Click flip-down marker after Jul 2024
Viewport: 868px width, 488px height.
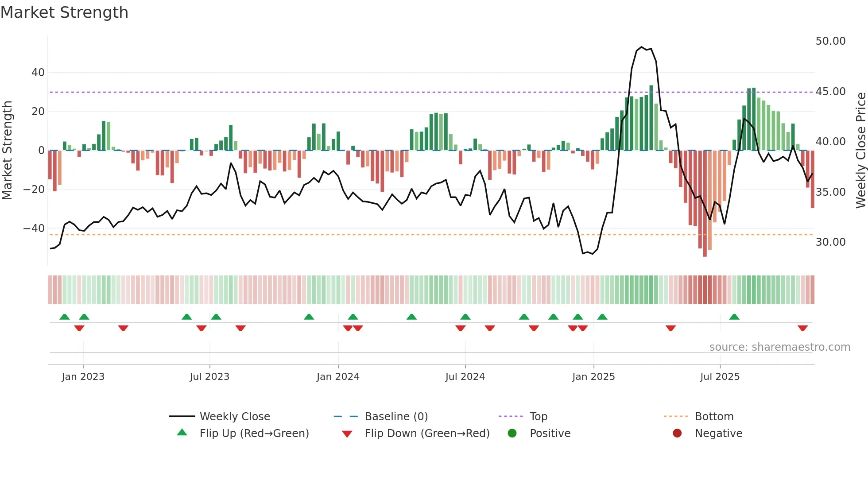pos(490,328)
